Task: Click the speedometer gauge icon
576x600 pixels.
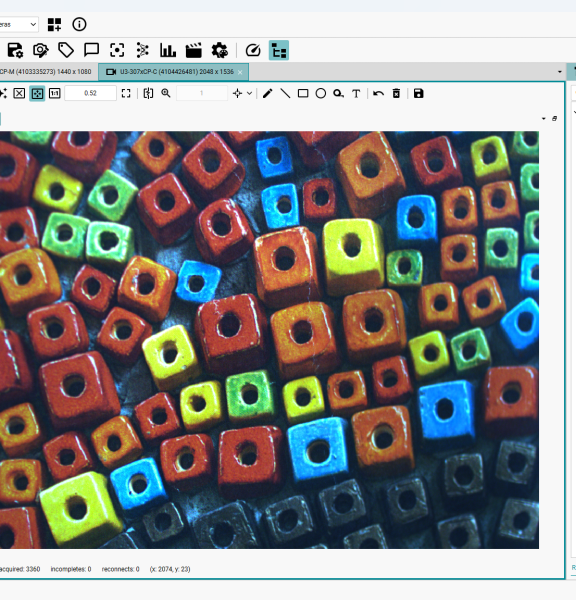Action: click(253, 50)
